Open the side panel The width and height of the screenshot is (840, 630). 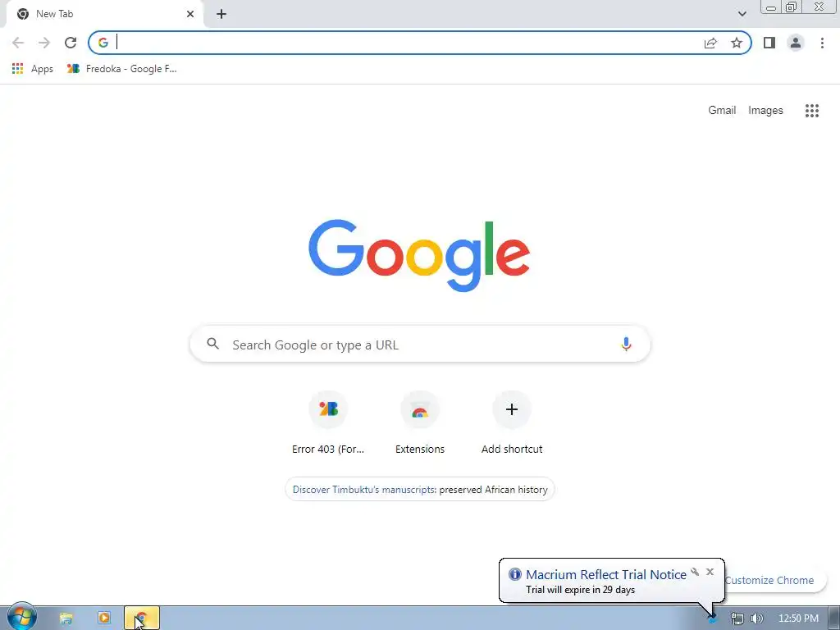[x=769, y=43]
